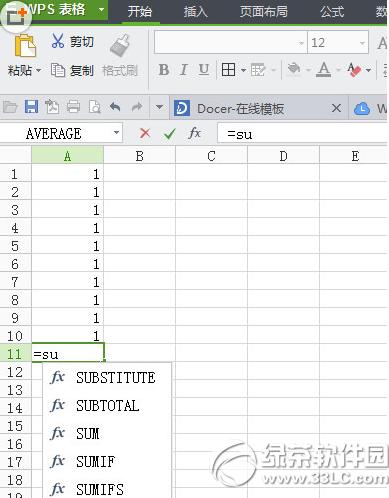Viewport: 389px width, 498px height.
Task: Open the 页面布局 ribbon tab
Action: (x=264, y=12)
